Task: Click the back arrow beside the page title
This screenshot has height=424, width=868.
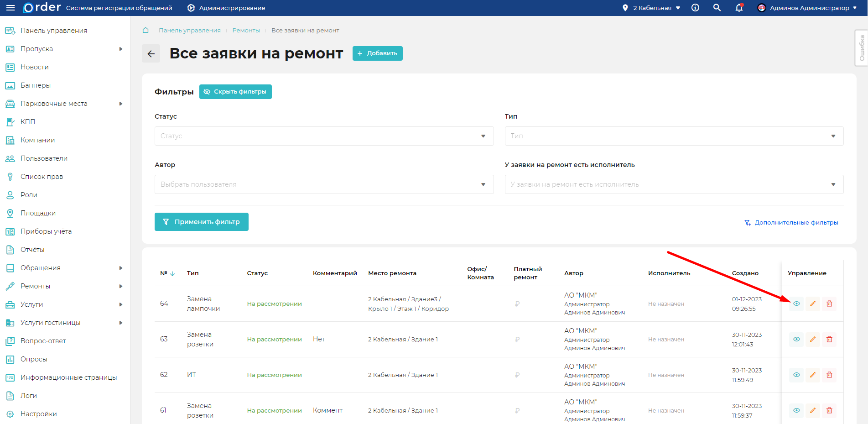Action: pyautogui.click(x=151, y=53)
